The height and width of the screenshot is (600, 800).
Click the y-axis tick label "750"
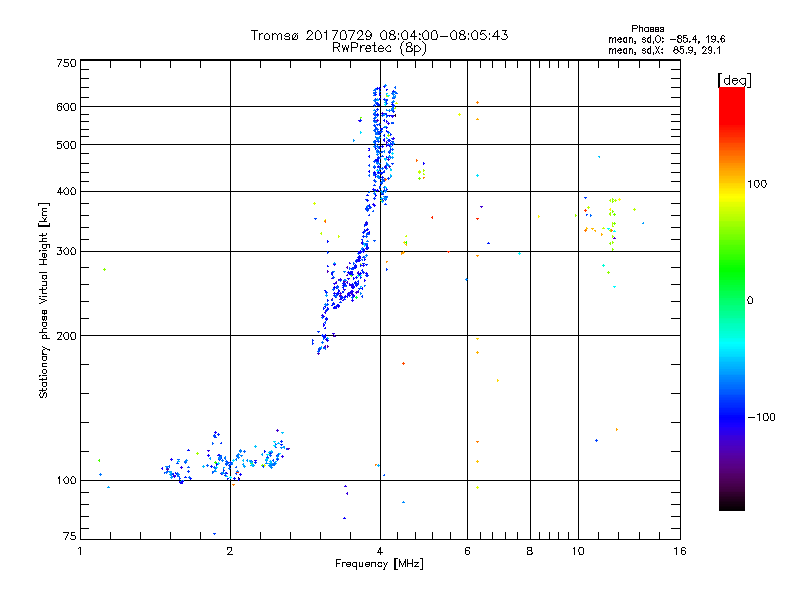coord(66,63)
